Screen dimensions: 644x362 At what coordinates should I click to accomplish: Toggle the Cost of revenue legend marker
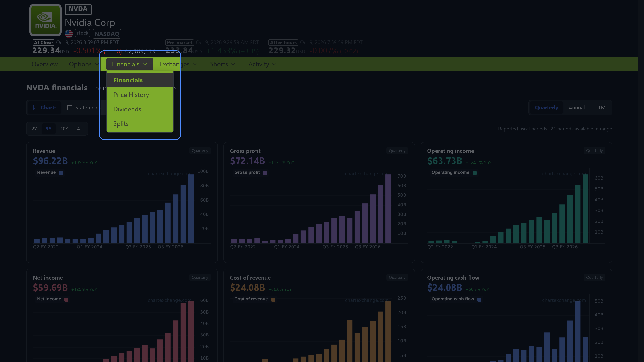[x=273, y=299]
